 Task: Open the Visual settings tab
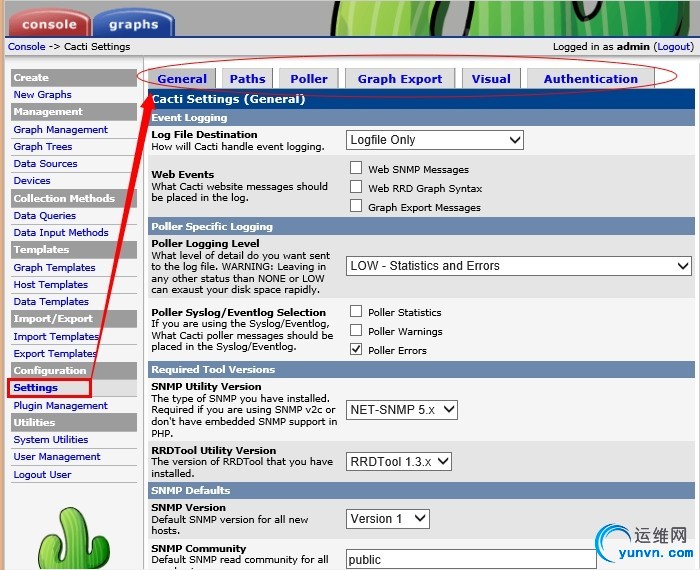(491, 79)
